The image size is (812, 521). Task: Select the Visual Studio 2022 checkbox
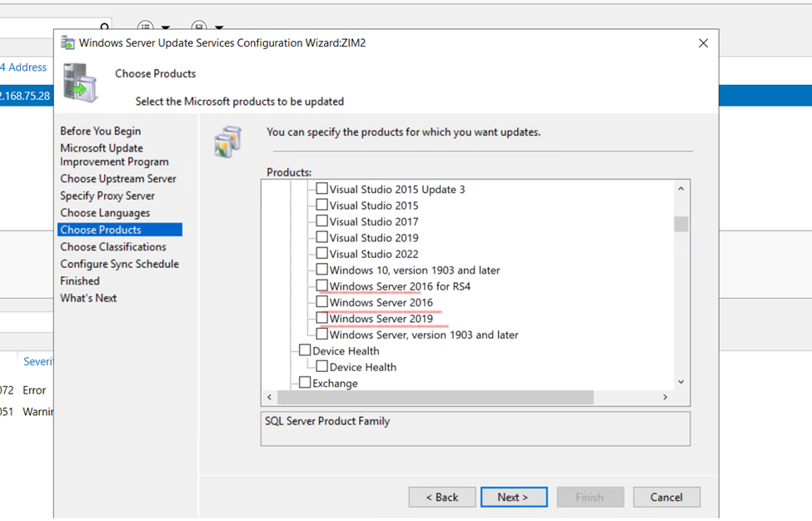click(x=321, y=253)
